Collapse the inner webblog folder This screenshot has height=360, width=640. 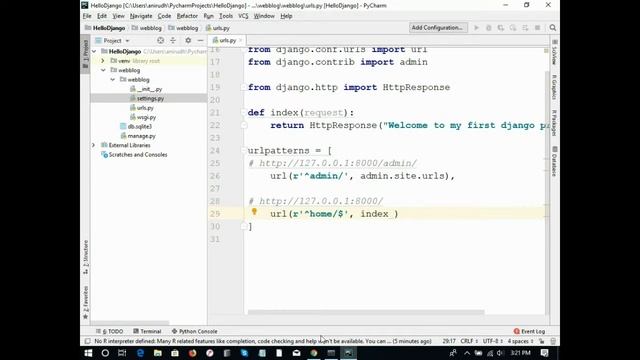pos(112,80)
